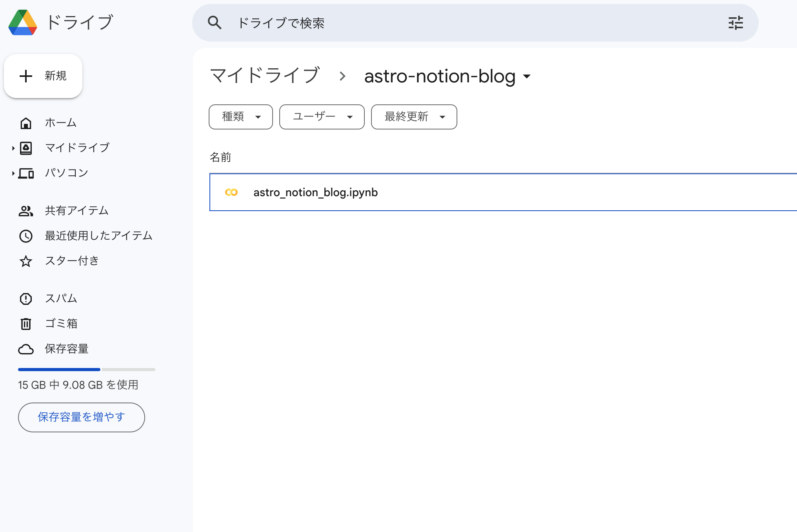
Task: Click the 共有アイテム people icon
Action: pyautogui.click(x=26, y=211)
